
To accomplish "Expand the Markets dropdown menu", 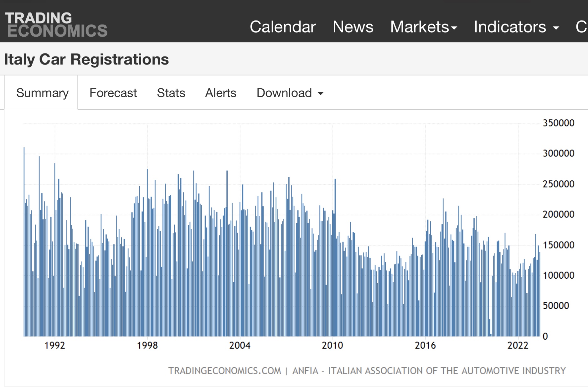I will 424,27.
